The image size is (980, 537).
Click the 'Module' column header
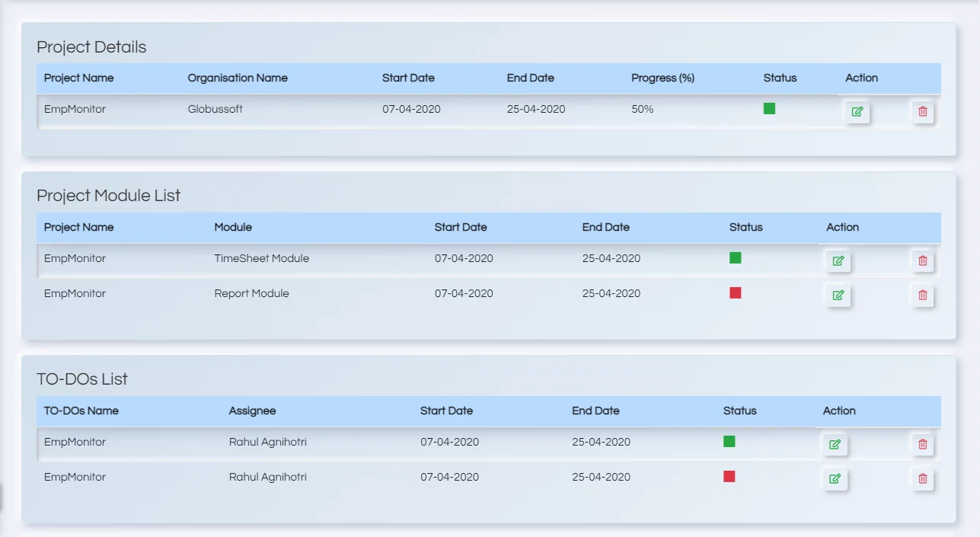point(233,227)
